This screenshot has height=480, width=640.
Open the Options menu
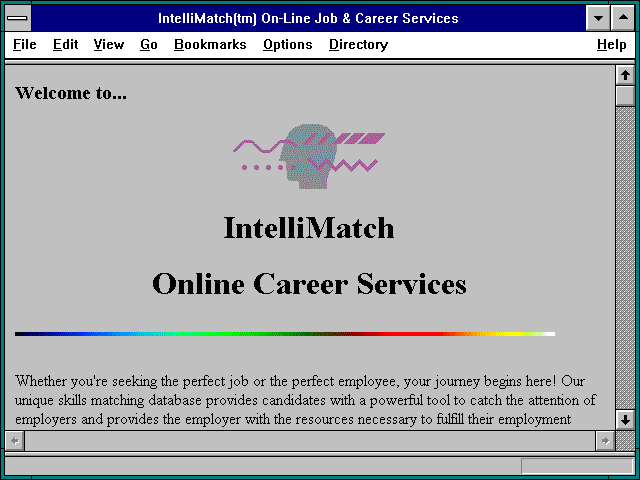[288, 44]
